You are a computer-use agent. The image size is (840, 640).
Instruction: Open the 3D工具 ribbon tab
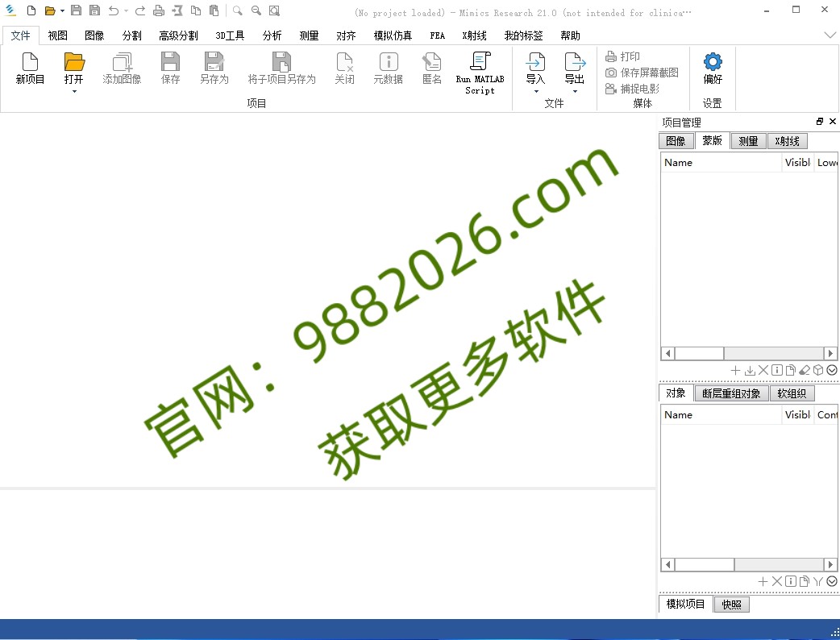click(x=230, y=35)
